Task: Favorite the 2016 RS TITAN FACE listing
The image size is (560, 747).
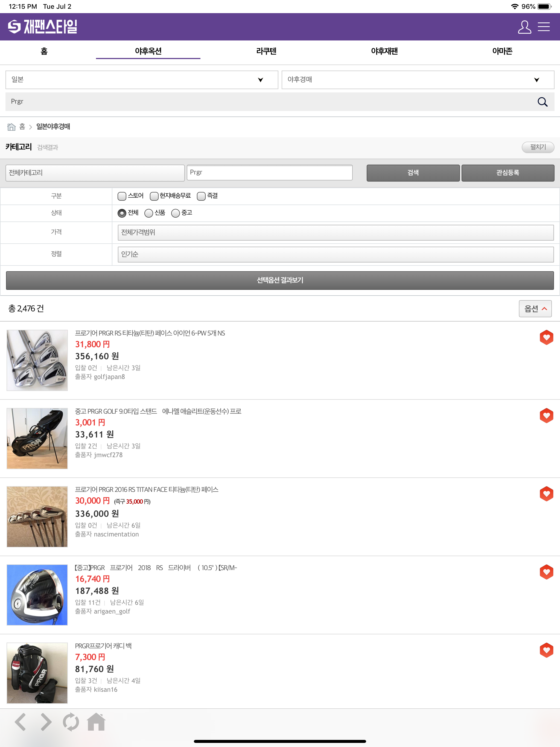Action: click(x=546, y=494)
